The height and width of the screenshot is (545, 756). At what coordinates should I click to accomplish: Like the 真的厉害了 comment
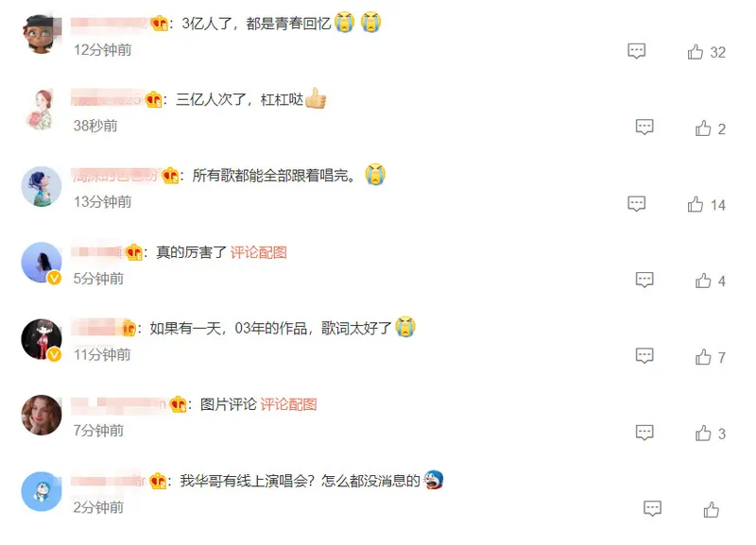point(703,281)
